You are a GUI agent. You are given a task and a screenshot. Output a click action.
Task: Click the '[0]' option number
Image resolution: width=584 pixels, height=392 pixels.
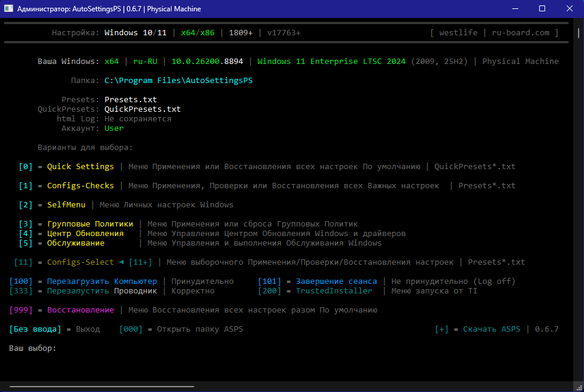coord(25,166)
